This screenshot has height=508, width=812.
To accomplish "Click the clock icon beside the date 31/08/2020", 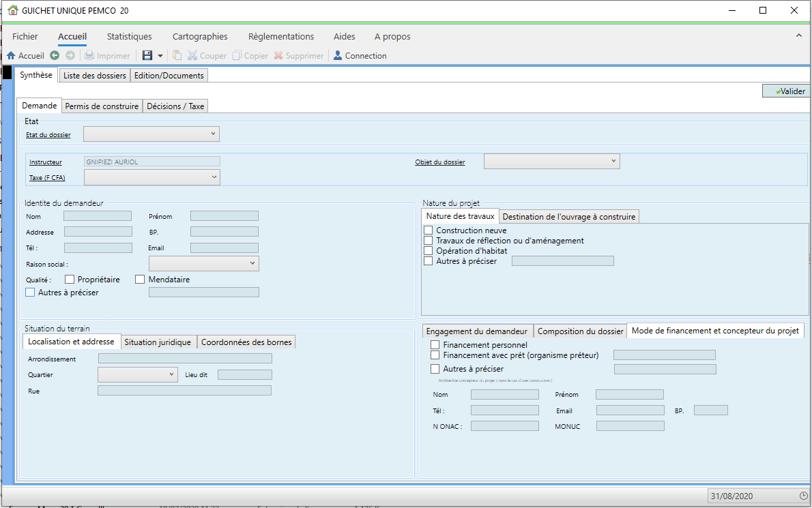I will [803, 496].
